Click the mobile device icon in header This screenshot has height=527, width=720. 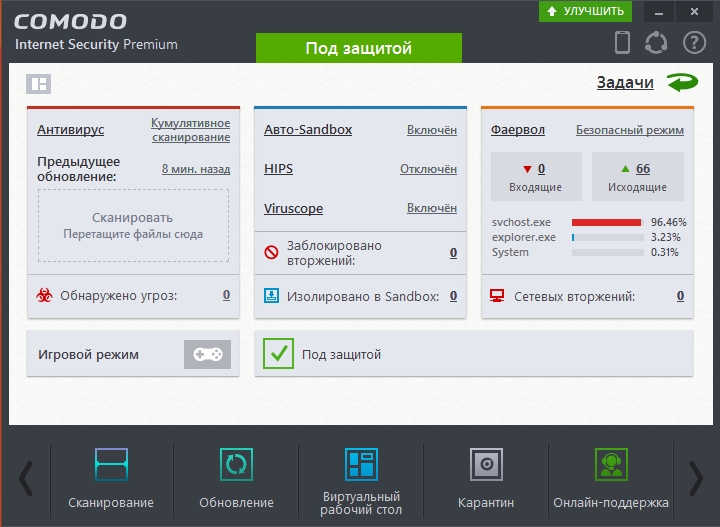(622, 43)
